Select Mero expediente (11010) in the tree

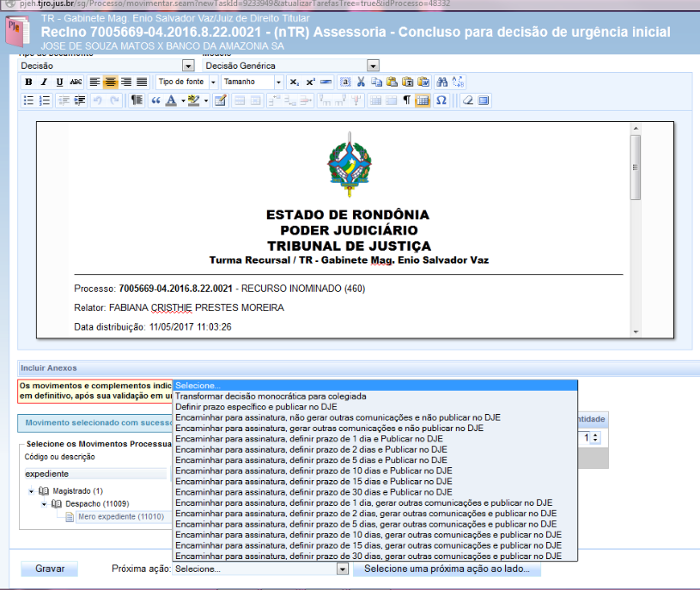(x=121, y=517)
